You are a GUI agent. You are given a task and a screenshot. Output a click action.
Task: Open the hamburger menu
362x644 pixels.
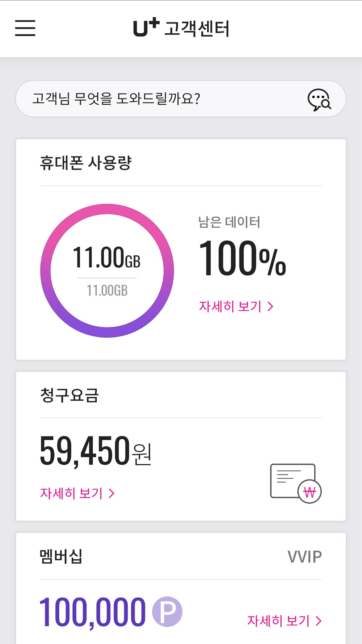pyautogui.click(x=25, y=28)
